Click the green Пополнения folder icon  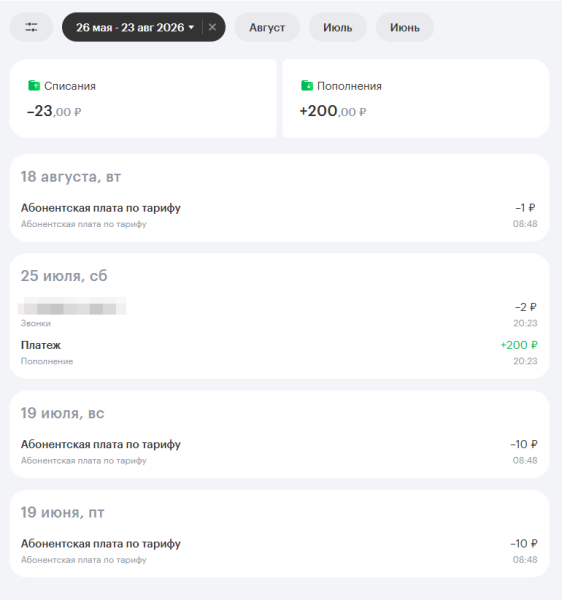(x=307, y=85)
